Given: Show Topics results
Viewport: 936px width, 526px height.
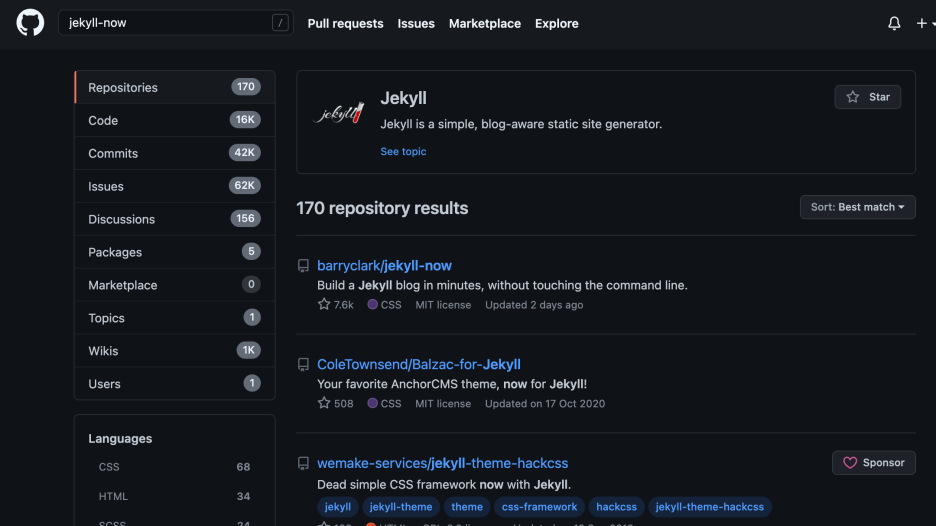Looking at the screenshot, I should point(174,317).
